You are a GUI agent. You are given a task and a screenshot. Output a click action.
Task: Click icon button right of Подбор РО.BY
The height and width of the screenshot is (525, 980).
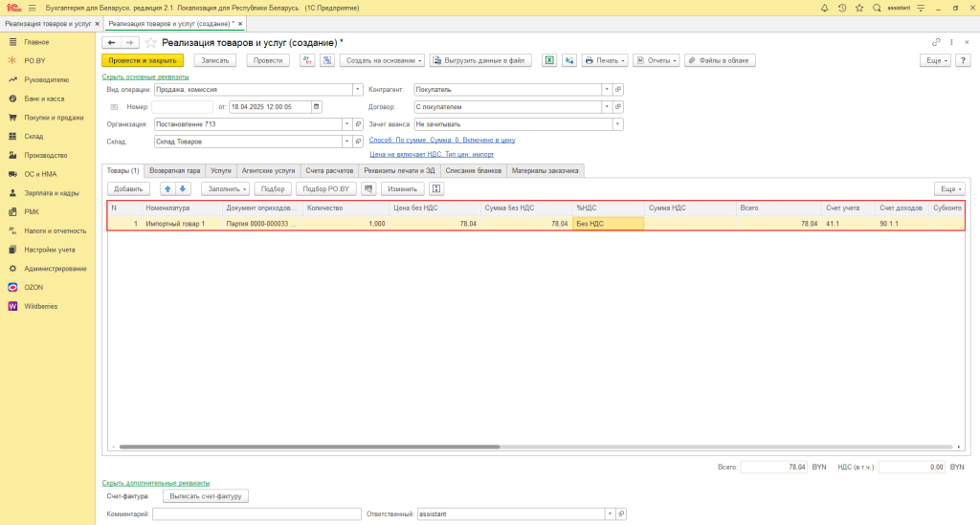[368, 188]
